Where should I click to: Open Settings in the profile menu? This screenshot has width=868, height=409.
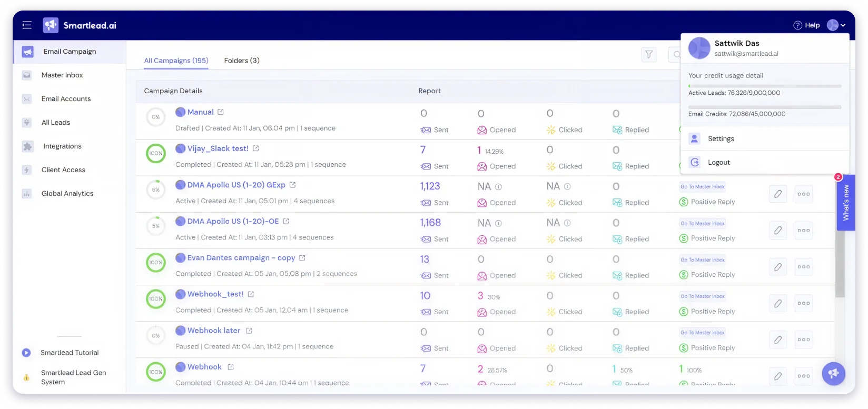tap(765, 139)
